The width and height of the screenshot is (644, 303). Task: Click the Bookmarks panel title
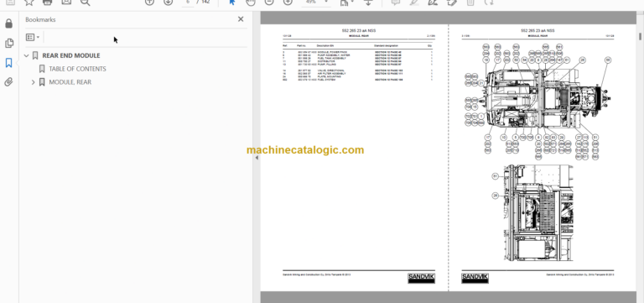click(x=40, y=19)
